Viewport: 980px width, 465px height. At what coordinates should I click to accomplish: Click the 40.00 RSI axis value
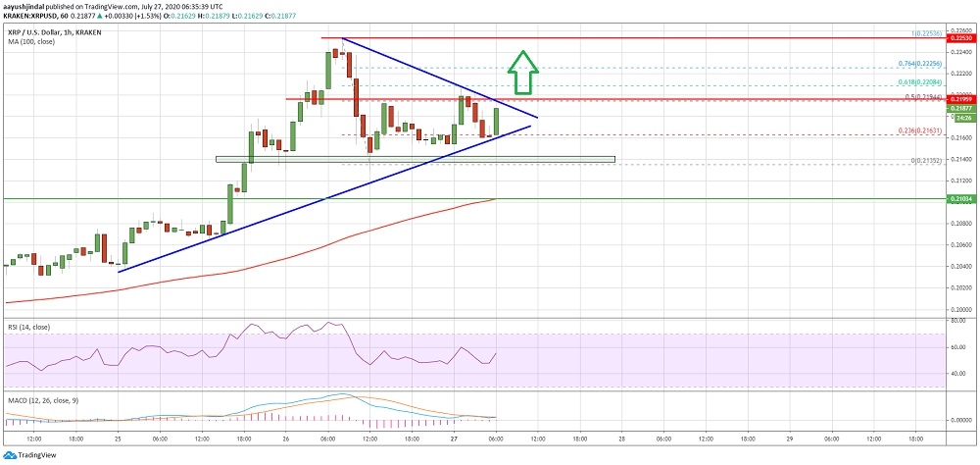coord(957,374)
